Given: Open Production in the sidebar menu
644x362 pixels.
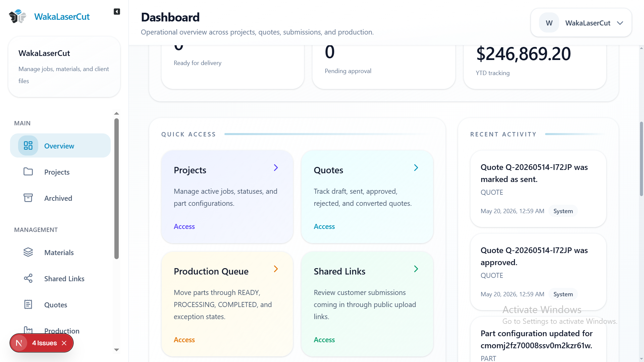Looking at the screenshot, I should (62, 331).
